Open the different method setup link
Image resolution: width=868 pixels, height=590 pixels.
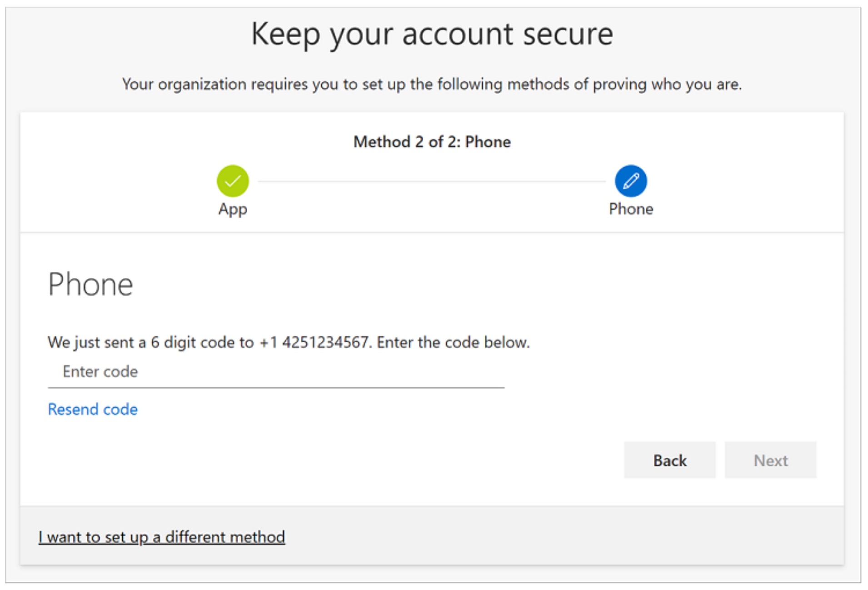[162, 537]
